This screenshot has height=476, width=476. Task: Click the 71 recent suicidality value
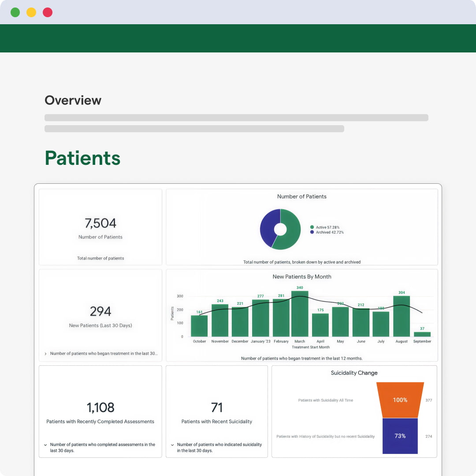tap(217, 408)
